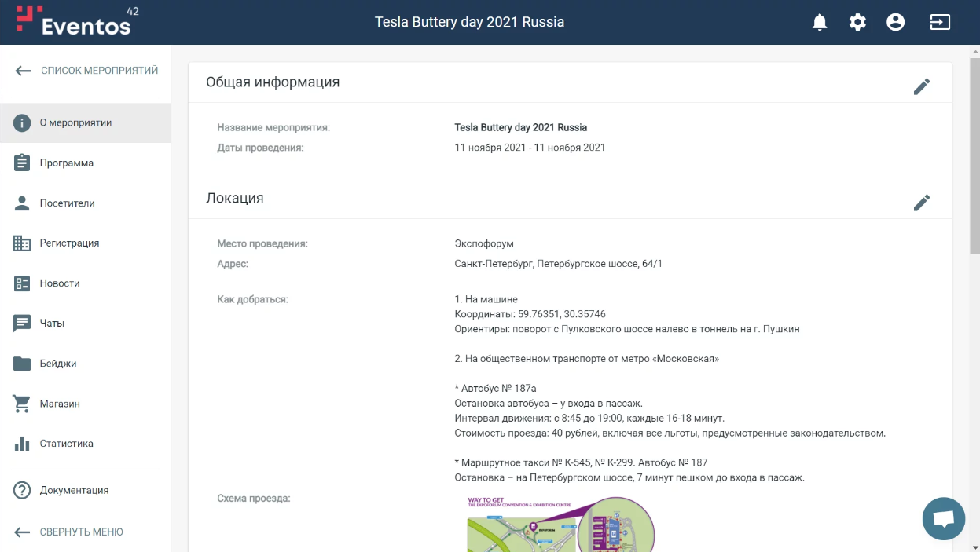This screenshot has height=552, width=980.
Task: Go to Магазин section
Action: tap(86, 403)
